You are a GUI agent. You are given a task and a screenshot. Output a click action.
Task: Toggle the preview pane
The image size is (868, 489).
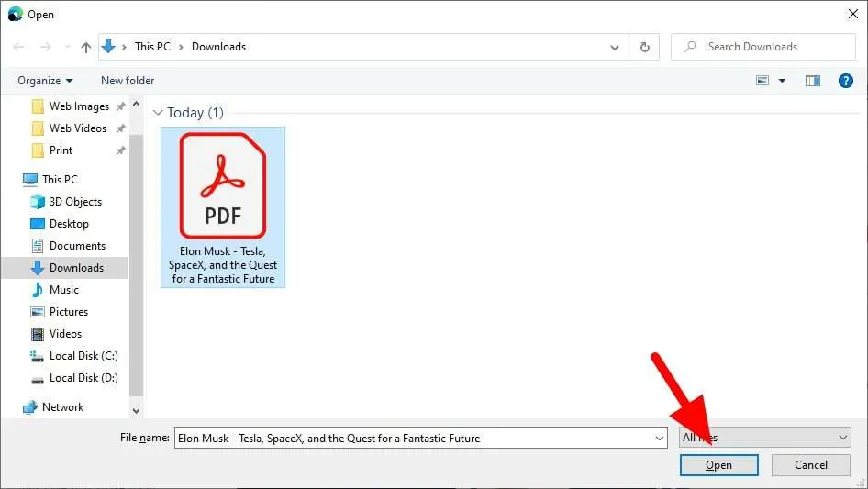813,81
